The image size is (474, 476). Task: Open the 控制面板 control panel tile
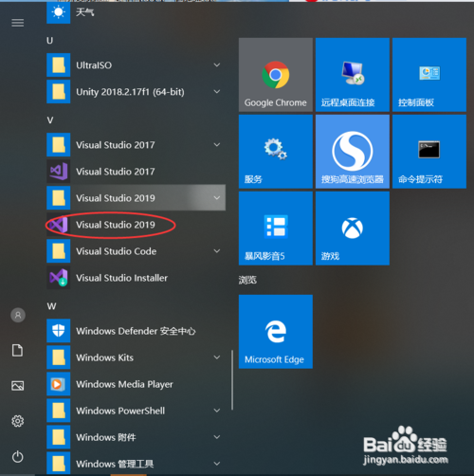(x=429, y=75)
